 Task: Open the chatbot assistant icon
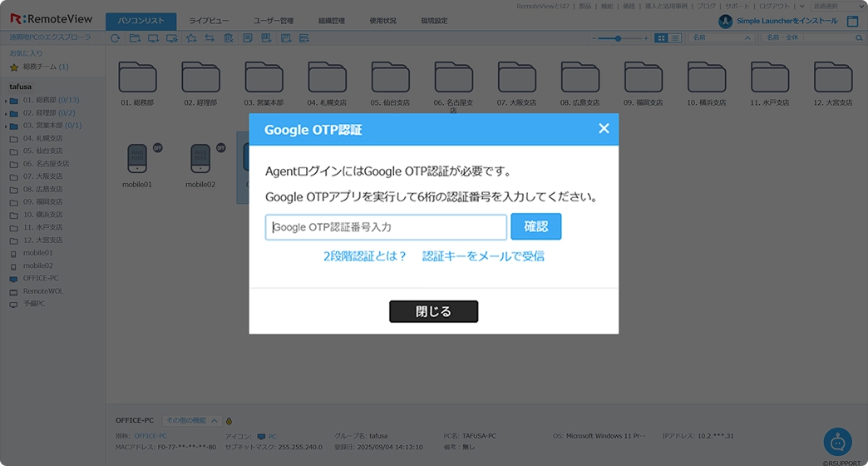tap(837, 442)
